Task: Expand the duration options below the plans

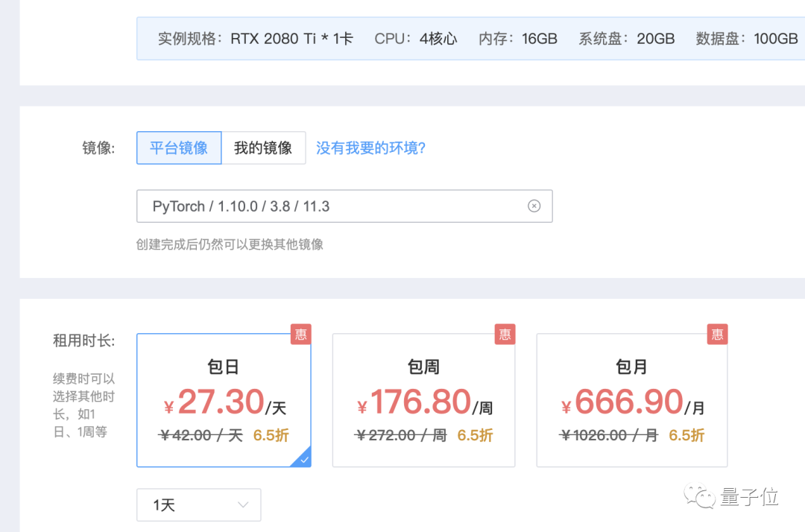Action: (x=198, y=504)
